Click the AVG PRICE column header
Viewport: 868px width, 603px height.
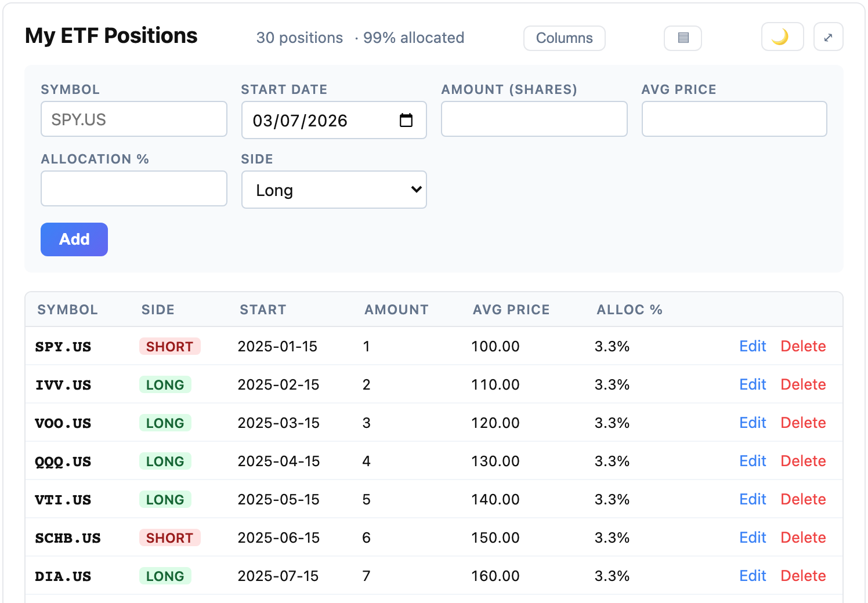[511, 310]
